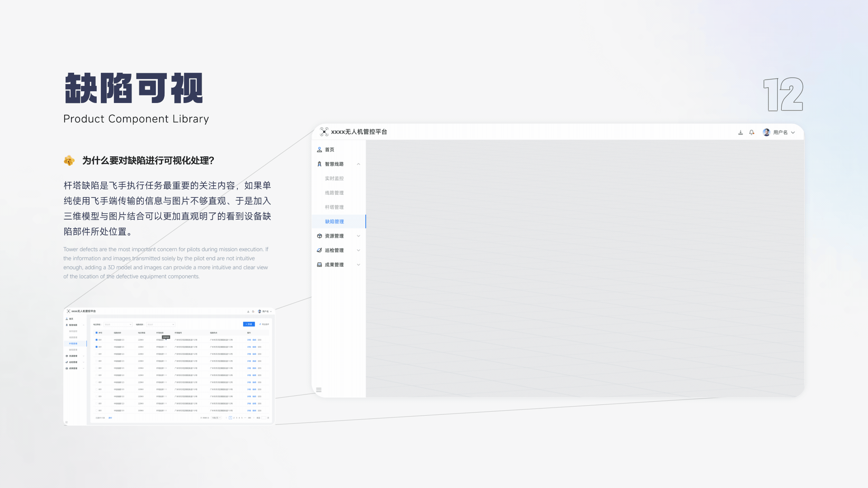This screenshot has height=488, width=868.
Task: Open the 线路名称 dropdown in small thumbnail
Action: 160,324
